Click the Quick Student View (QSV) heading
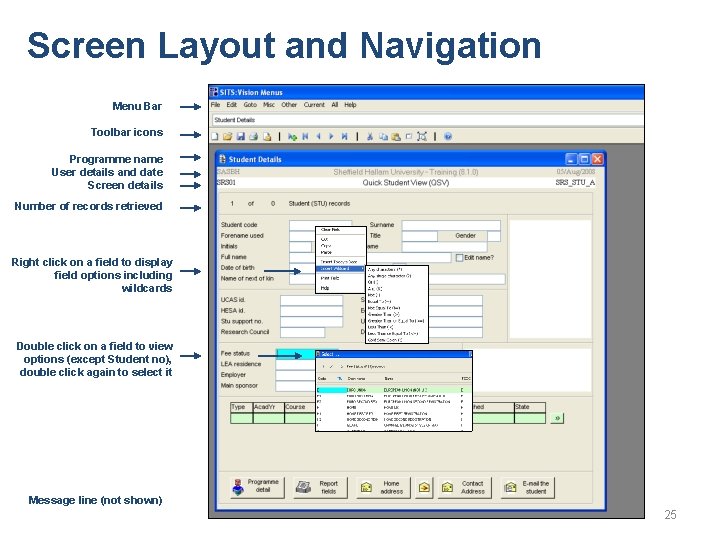Viewport: 720px width, 540px height. (x=406, y=183)
